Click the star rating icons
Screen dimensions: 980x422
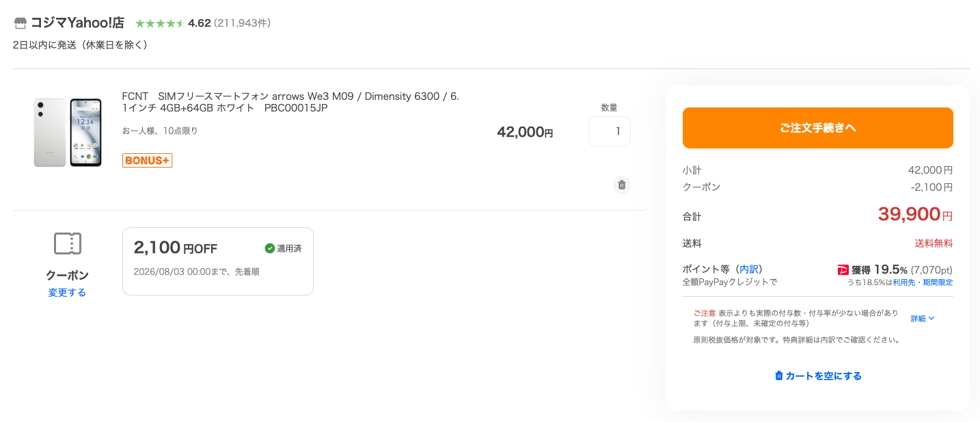pyautogui.click(x=159, y=23)
